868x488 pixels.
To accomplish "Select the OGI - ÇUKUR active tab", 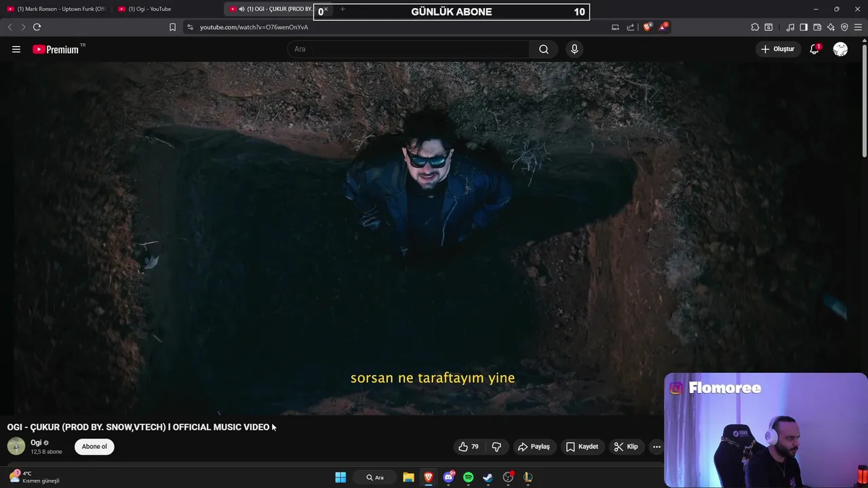I will click(278, 9).
